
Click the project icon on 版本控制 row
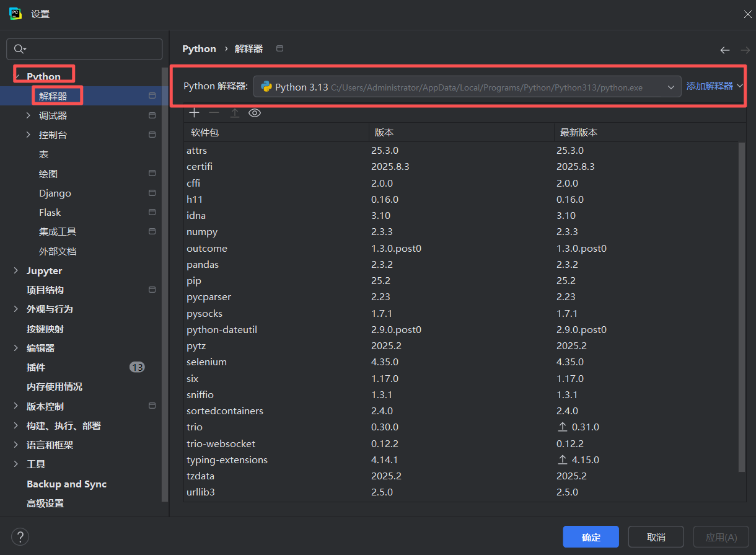(x=152, y=406)
